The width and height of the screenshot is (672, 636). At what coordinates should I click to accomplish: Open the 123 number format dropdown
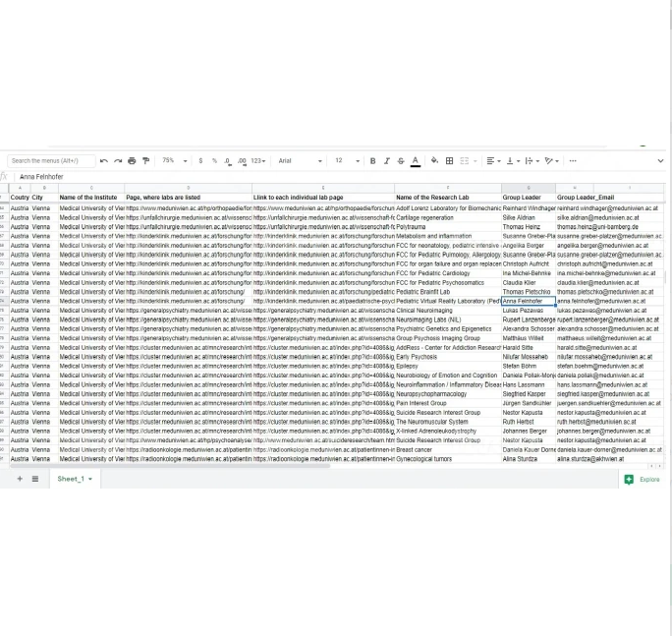pos(258,161)
